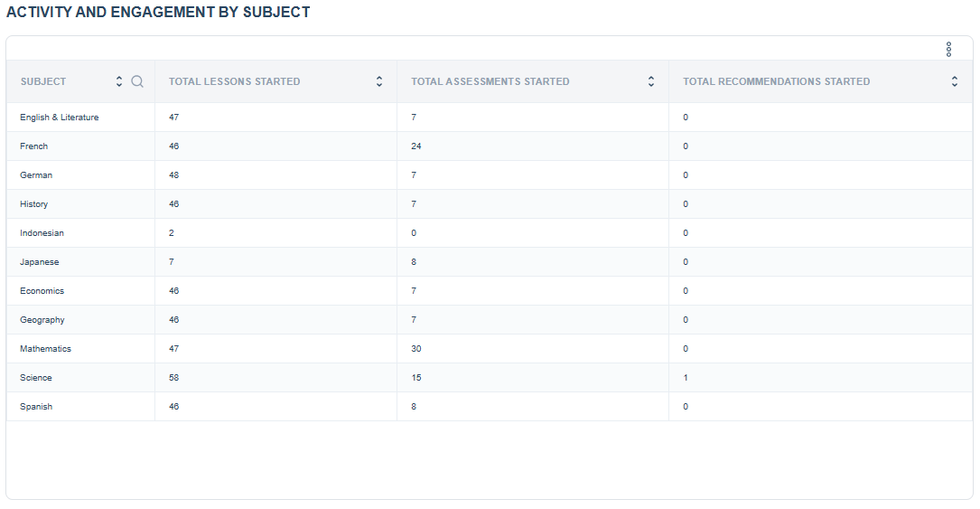Select the Mathematics subject row
980x509 pixels.
pyautogui.click(x=490, y=348)
